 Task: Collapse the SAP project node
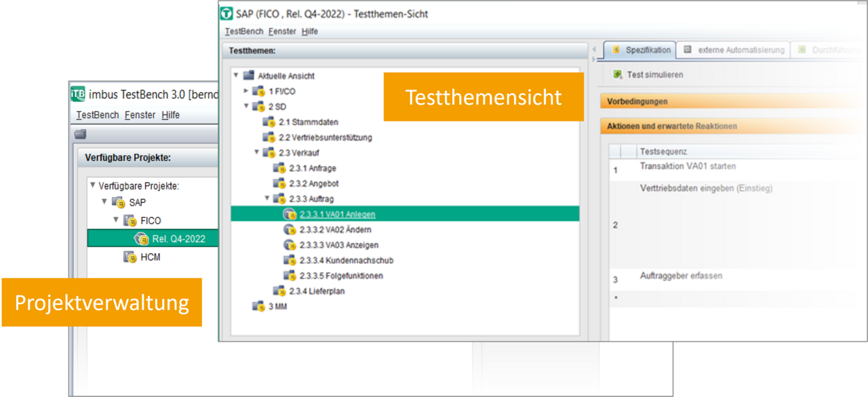click(104, 202)
